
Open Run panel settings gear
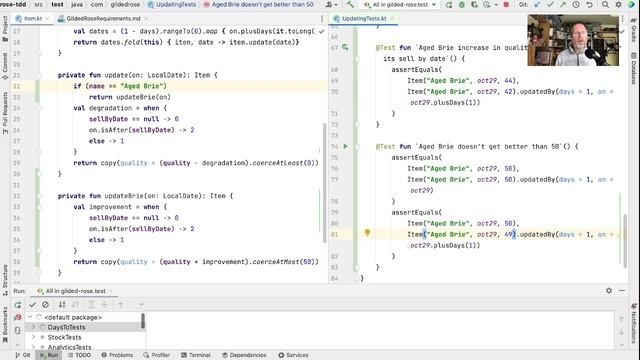609,291
